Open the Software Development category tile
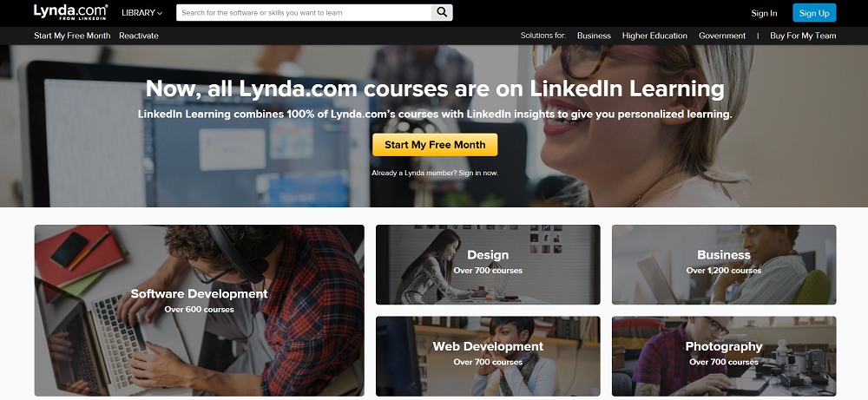 click(x=200, y=311)
